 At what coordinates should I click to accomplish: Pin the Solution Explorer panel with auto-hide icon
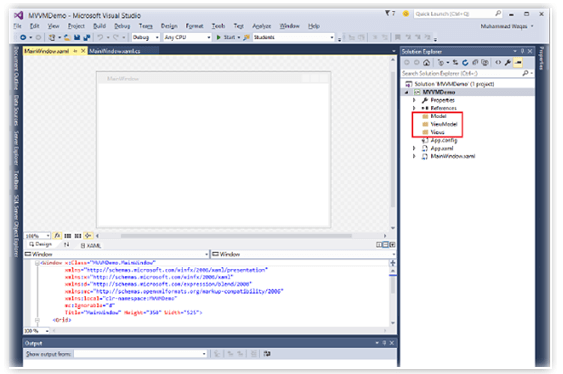(522, 51)
